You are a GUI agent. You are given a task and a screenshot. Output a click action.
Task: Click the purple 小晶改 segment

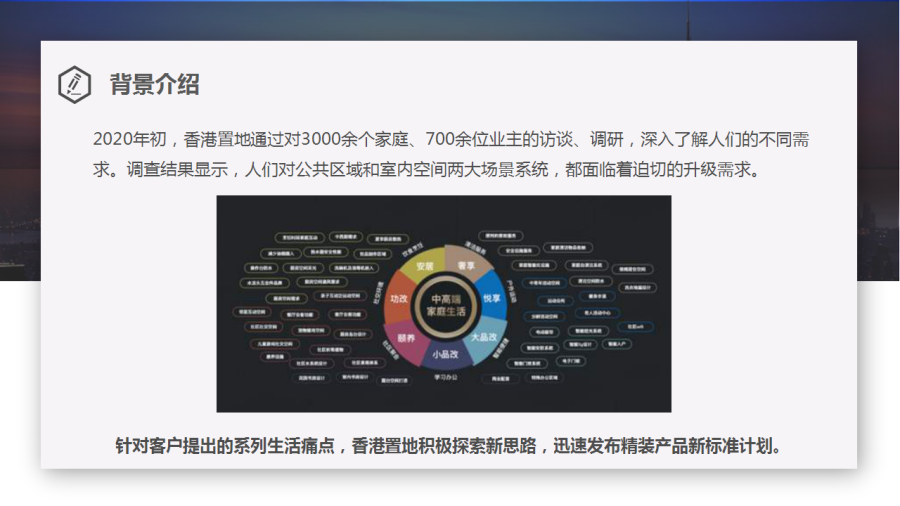[445, 355]
